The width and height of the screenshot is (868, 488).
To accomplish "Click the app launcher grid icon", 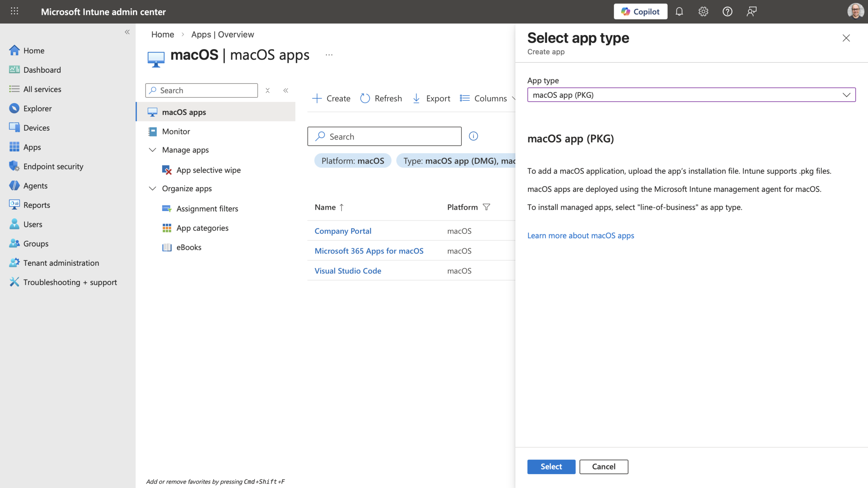I will 14,12.
